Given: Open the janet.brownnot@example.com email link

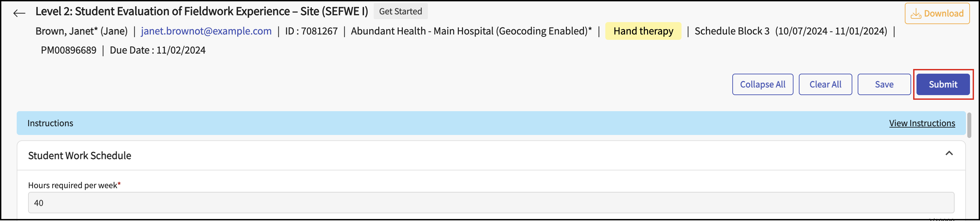Looking at the screenshot, I should coord(206,31).
